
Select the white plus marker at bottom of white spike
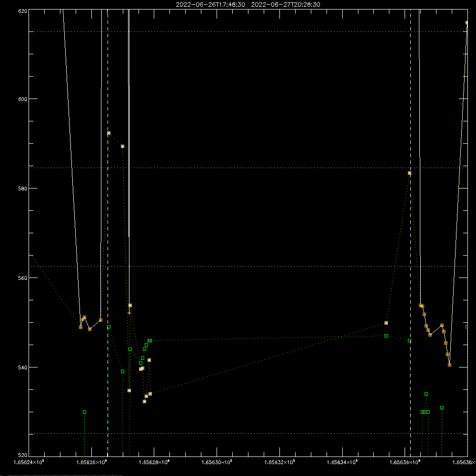tap(129, 313)
